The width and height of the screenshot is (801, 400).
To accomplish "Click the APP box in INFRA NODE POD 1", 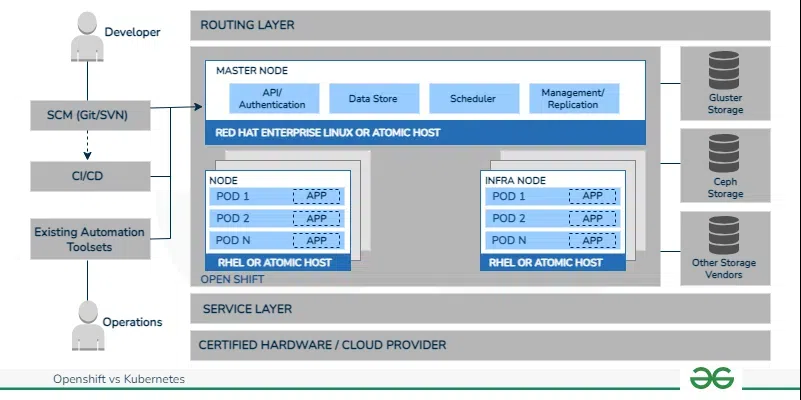I will [x=593, y=196].
